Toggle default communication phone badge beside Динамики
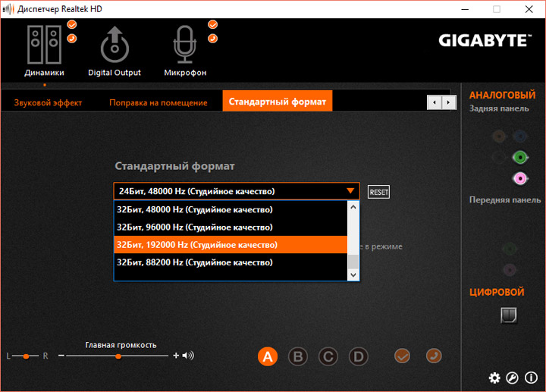Image resolution: width=546 pixels, height=392 pixels. pos(72,39)
